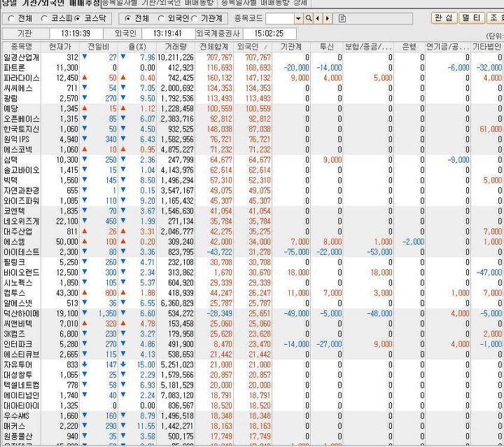Screen dimensions: 504x447
Task: Sort by 은행 column header
Action: 409,47
